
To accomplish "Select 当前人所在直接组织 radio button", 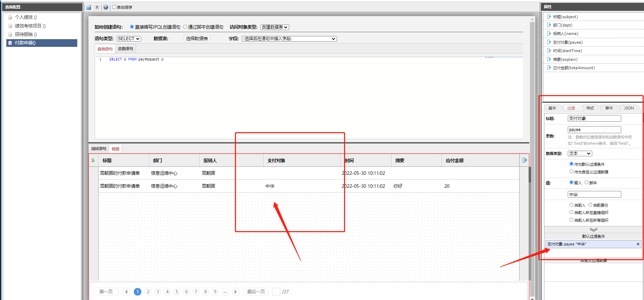I will [571, 212].
